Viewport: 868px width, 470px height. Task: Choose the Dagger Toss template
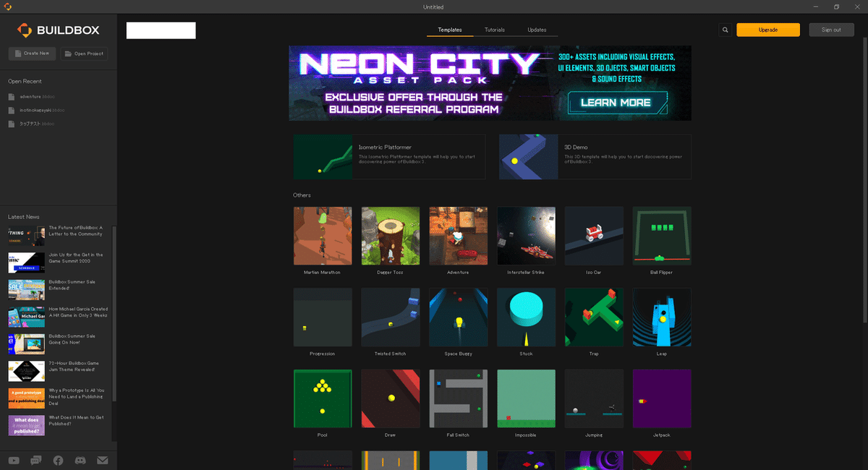[x=391, y=236]
